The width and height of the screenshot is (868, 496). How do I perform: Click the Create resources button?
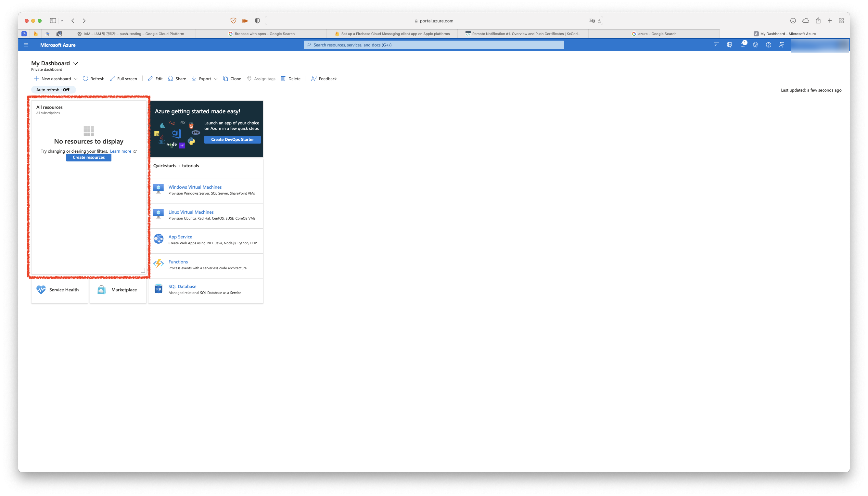click(89, 158)
